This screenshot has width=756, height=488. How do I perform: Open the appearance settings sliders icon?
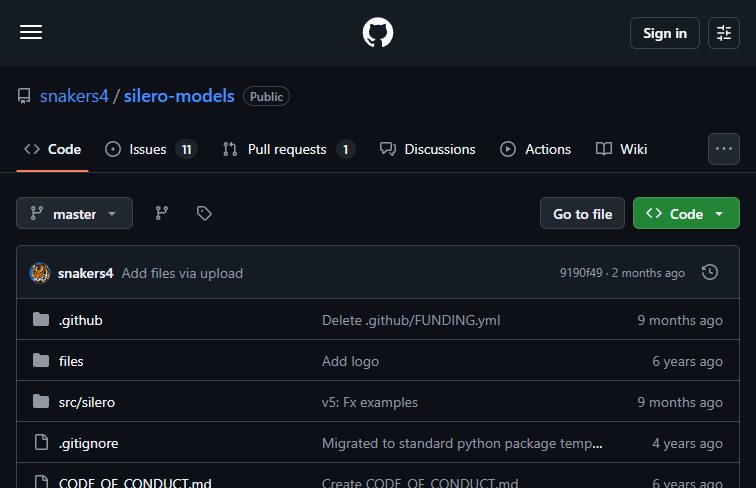coord(724,33)
